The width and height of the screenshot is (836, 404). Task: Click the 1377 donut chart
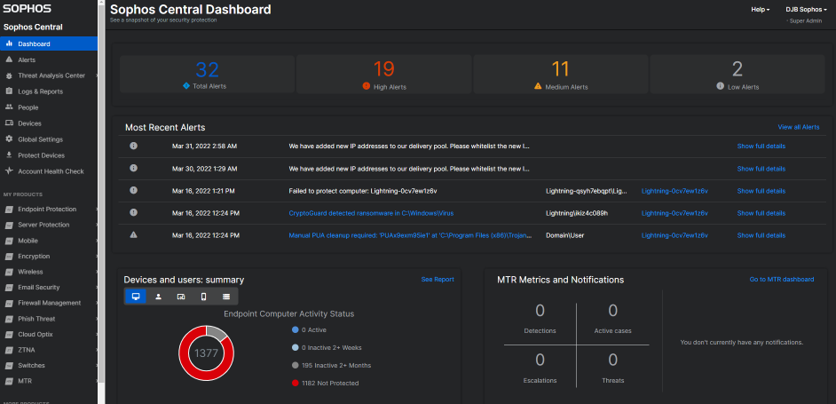click(x=206, y=353)
